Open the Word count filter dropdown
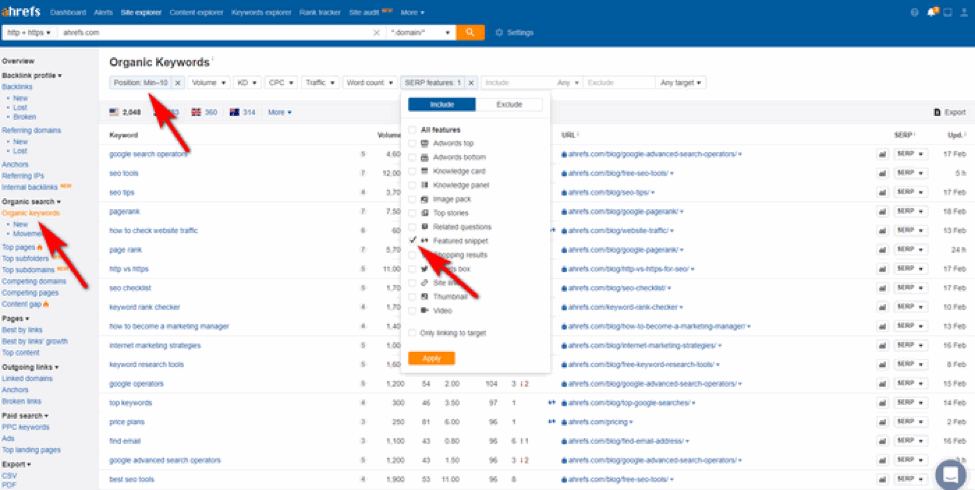Viewport: 975px width, 490px height. coord(370,82)
